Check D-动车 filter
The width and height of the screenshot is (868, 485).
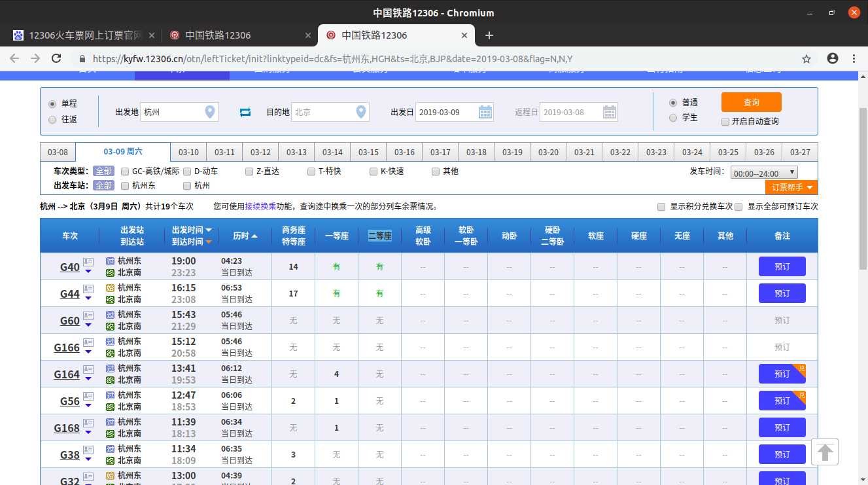click(188, 171)
